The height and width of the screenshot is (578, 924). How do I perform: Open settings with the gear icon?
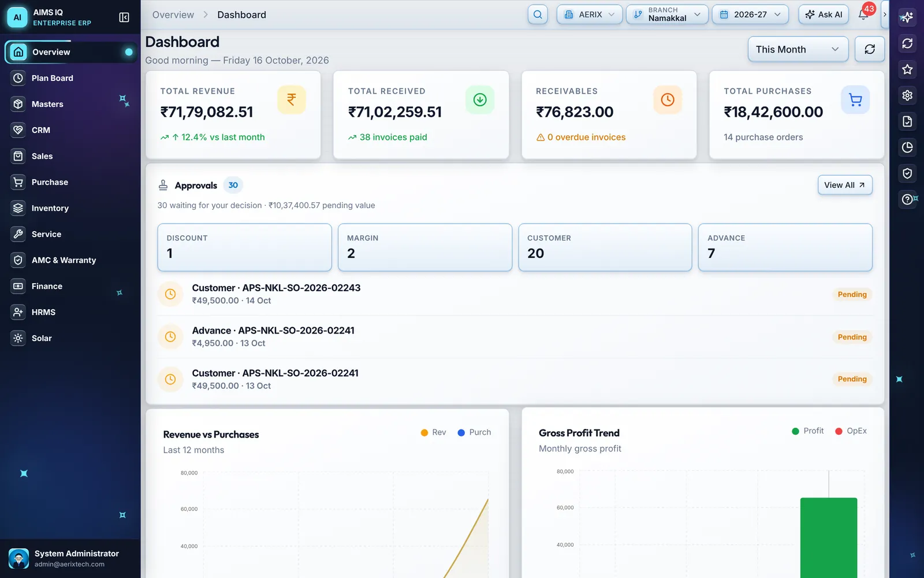(907, 95)
